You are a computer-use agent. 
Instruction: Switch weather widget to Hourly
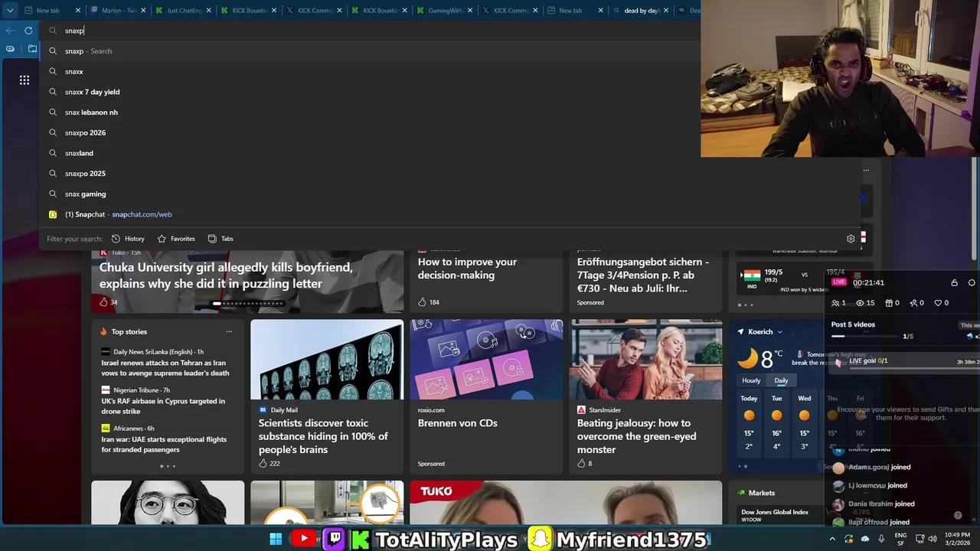[751, 380]
